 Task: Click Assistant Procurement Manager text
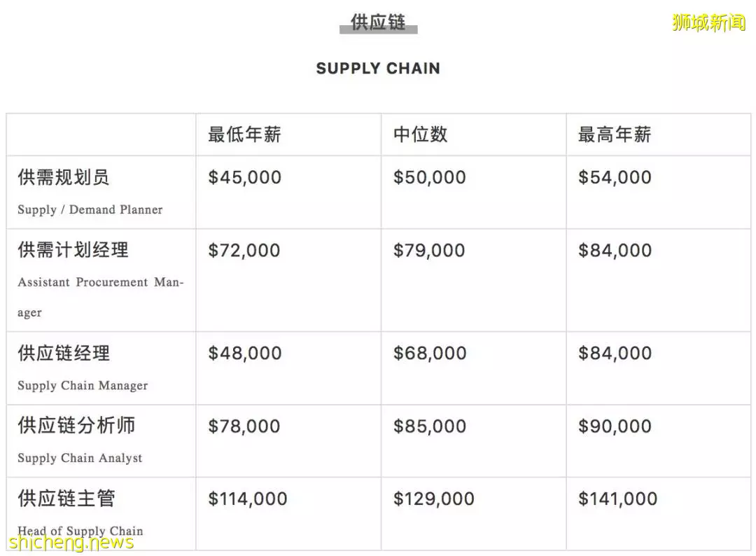click(101, 297)
